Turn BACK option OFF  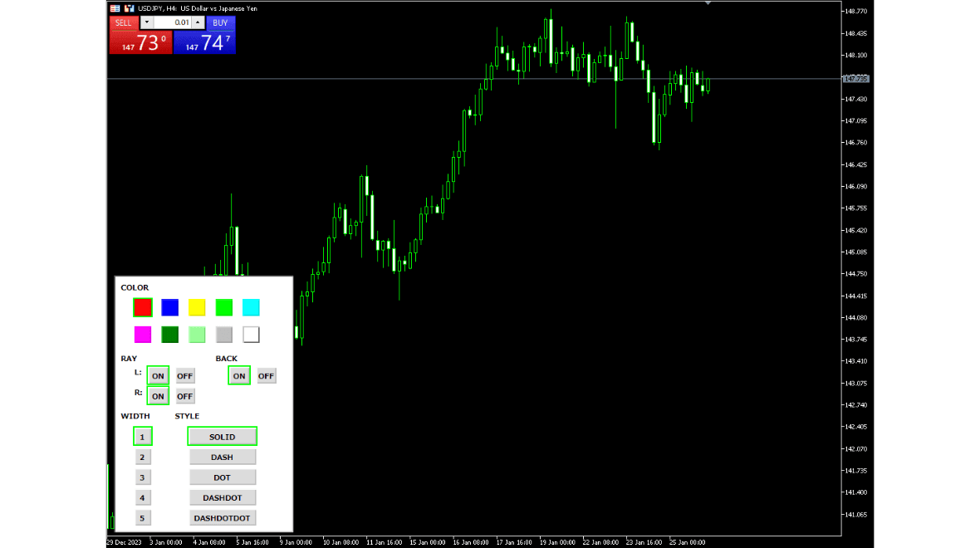click(267, 375)
